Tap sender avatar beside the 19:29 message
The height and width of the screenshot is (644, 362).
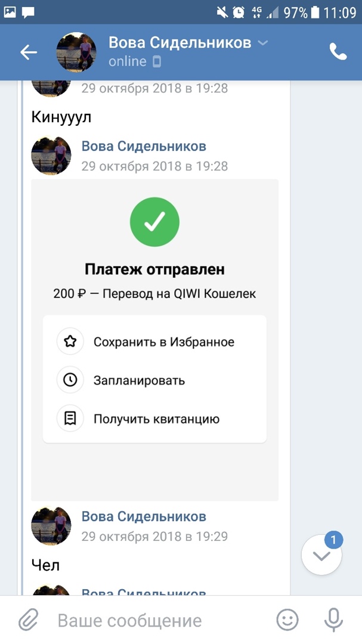pos(51,525)
